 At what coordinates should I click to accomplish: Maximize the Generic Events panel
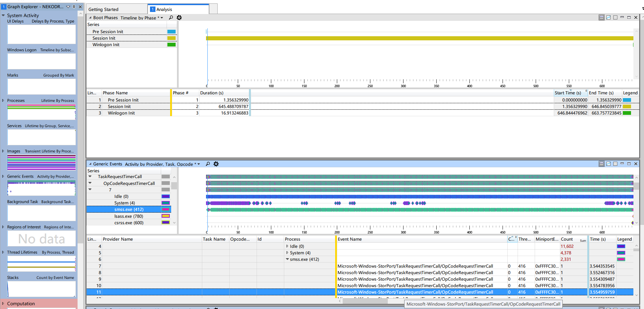coord(629,164)
